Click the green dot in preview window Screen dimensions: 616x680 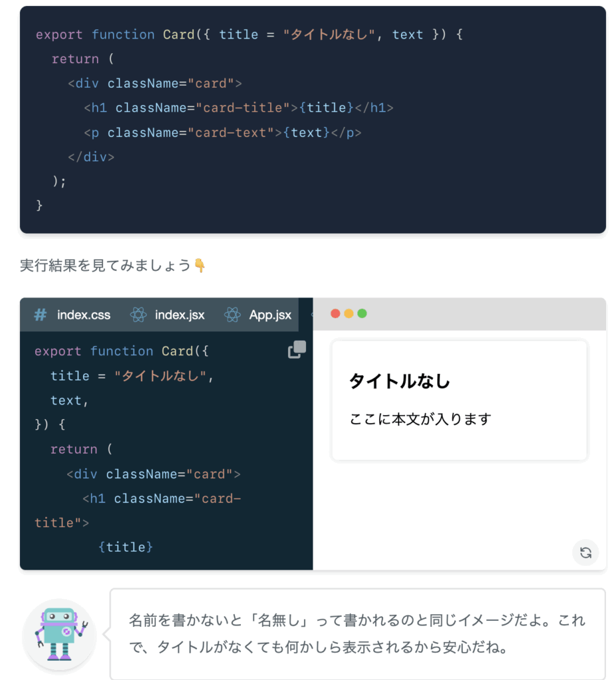pos(362,313)
